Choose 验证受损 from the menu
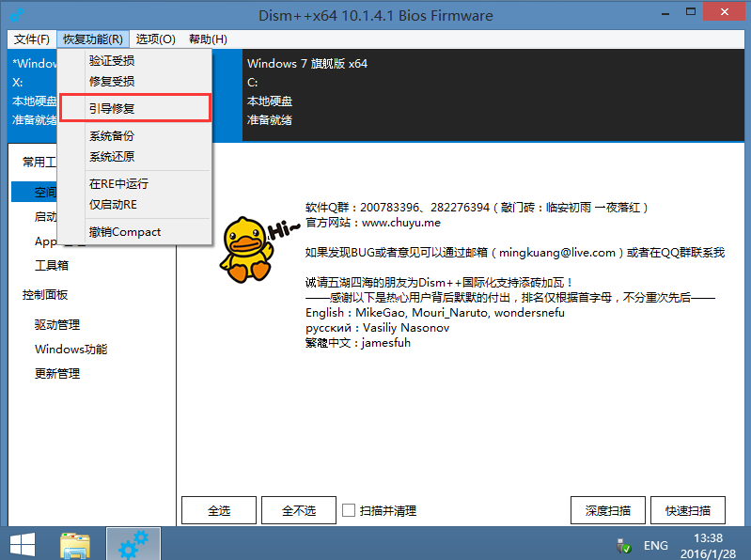This screenshot has width=751, height=560. pyautogui.click(x=135, y=61)
